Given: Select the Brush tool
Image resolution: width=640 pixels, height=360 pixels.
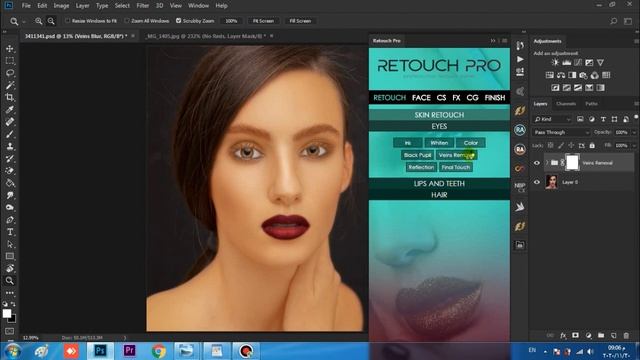Looking at the screenshot, I should tap(10, 134).
